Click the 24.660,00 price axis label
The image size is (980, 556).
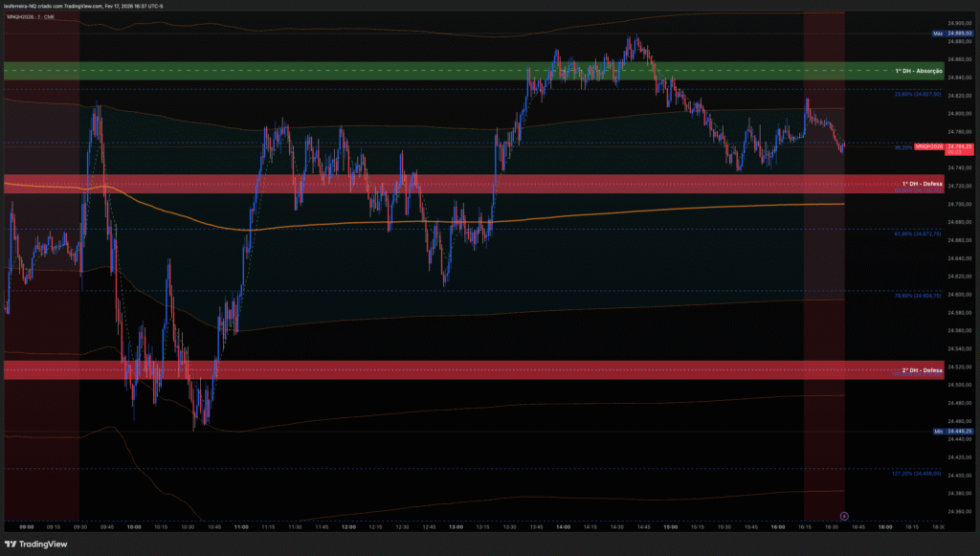[x=959, y=240]
